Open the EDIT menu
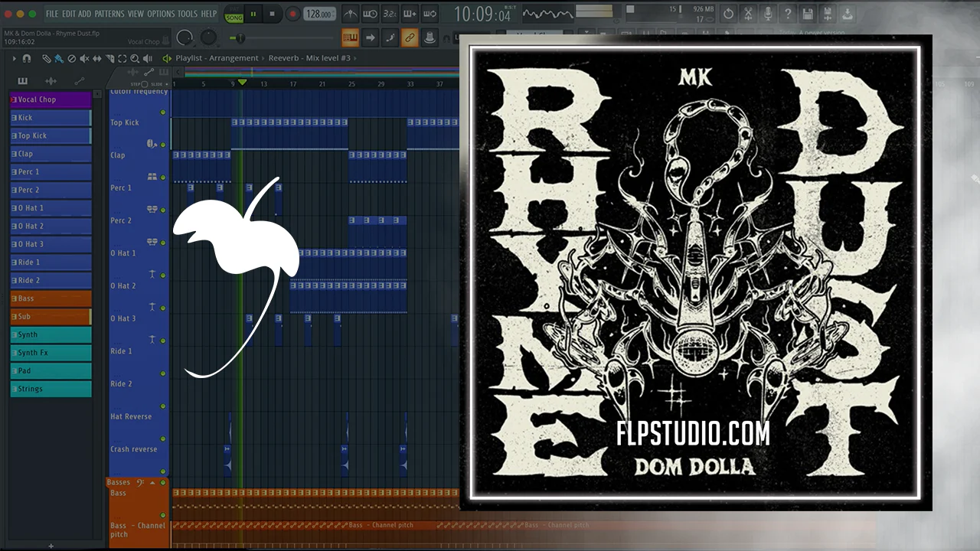 69,14
